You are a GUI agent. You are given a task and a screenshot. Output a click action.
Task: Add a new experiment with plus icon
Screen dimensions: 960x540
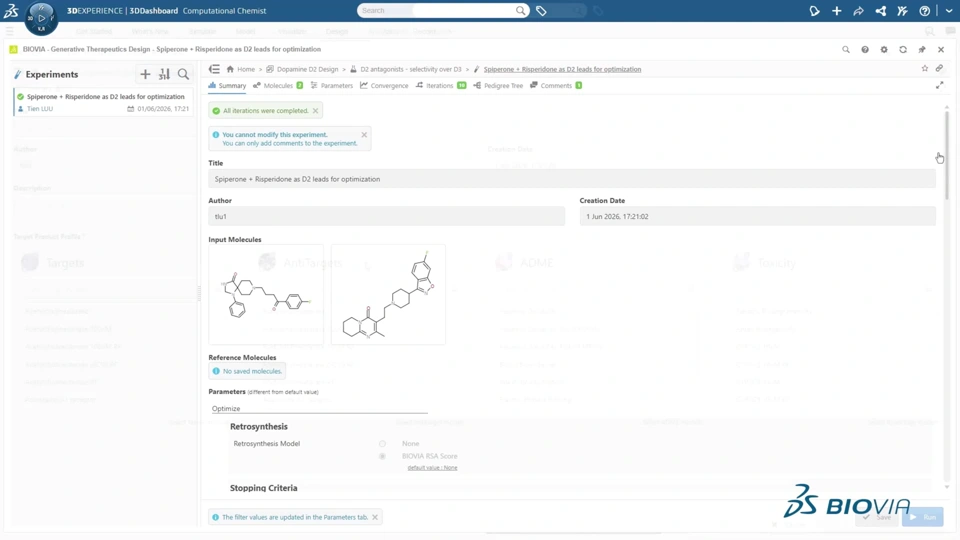[x=145, y=74]
